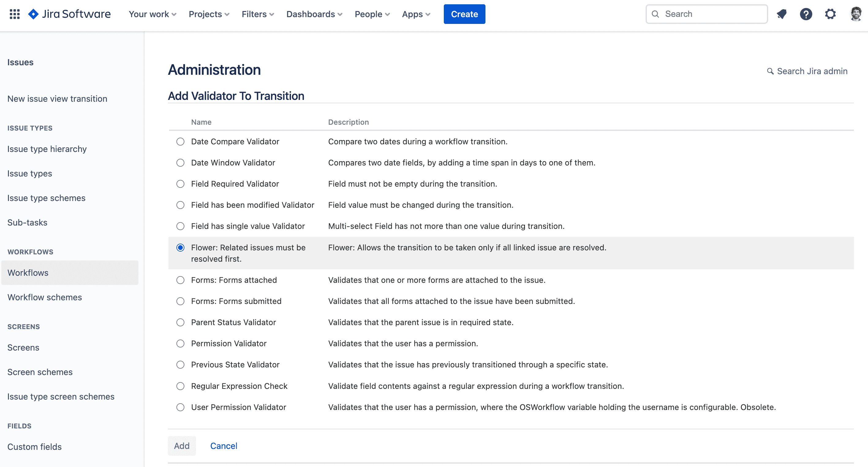The width and height of the screenshot is (868, 467).
Task: Click the search input field in navbar
Action: [707, 14]
